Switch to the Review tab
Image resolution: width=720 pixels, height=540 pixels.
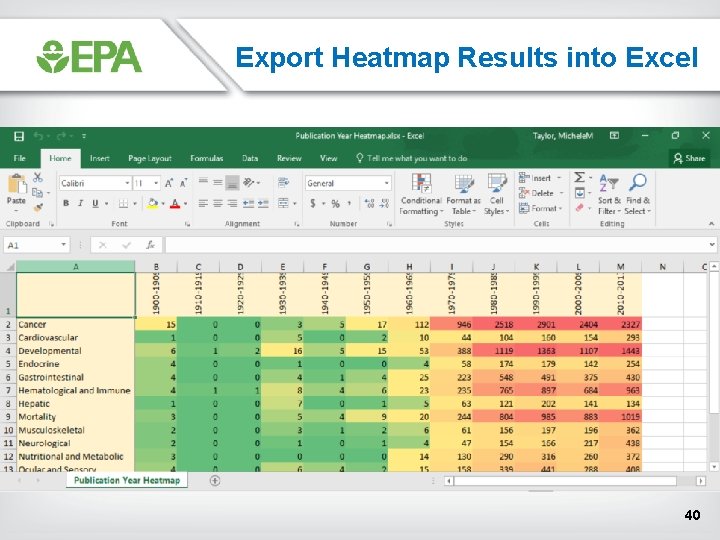pos(289,158)
